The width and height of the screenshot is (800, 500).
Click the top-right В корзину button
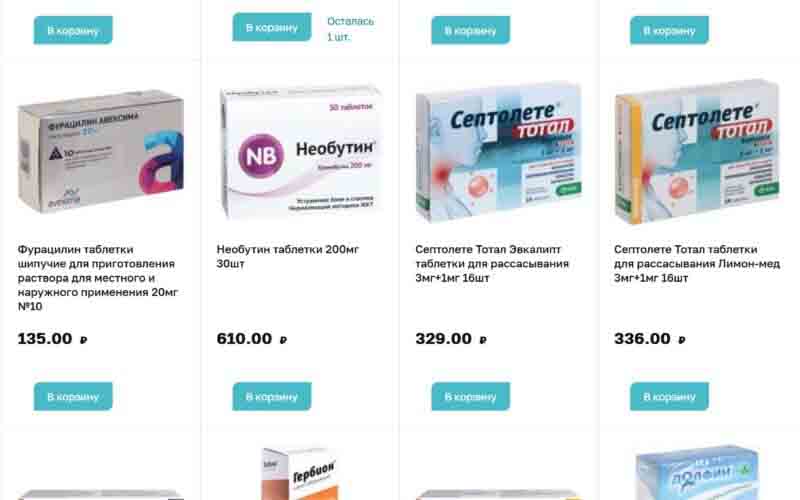669,30
